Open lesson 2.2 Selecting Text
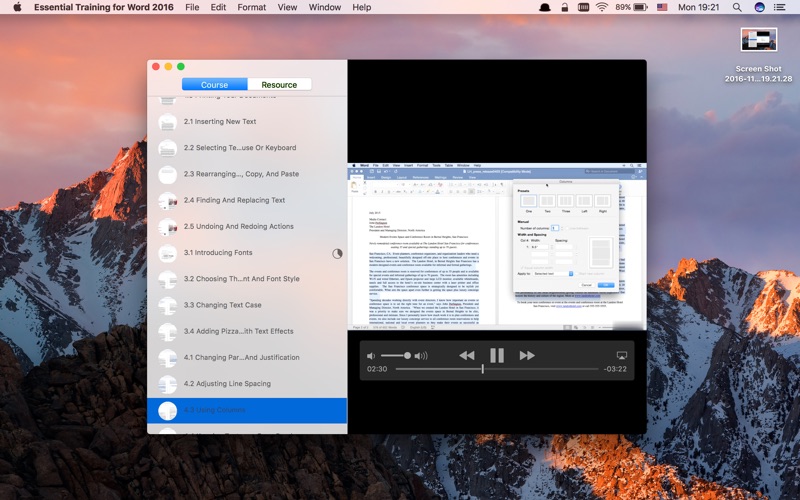Screen dimensions: 800x500 coord(247,148)
